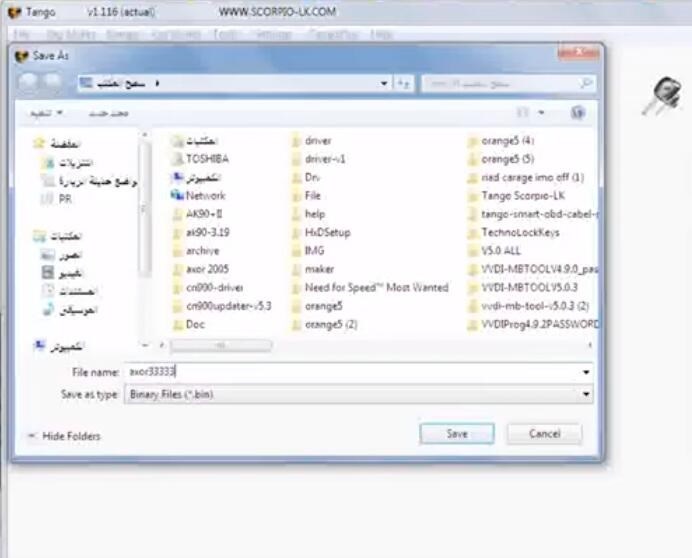Screen dimensions: 692x558
Task: Select riad carage imo off (1) folder
Action: pos(526,177)
